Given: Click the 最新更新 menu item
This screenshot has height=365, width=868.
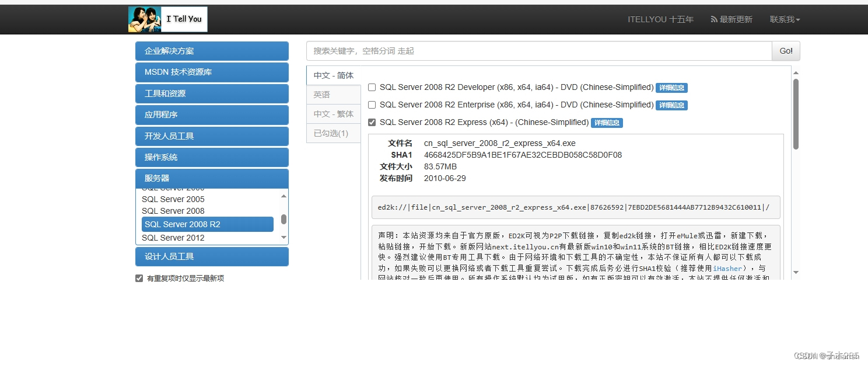Looking at the screenshot, I should 736,19.
